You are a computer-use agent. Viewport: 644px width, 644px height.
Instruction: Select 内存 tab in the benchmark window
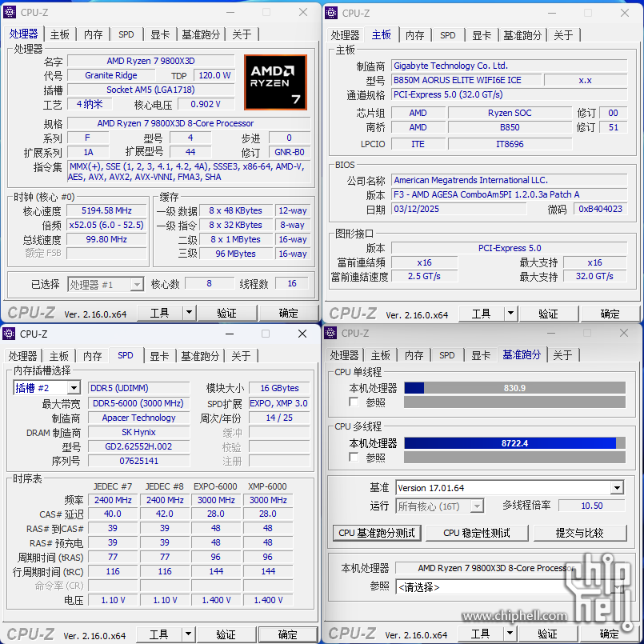pyautogui.click(x=414, y=355)
